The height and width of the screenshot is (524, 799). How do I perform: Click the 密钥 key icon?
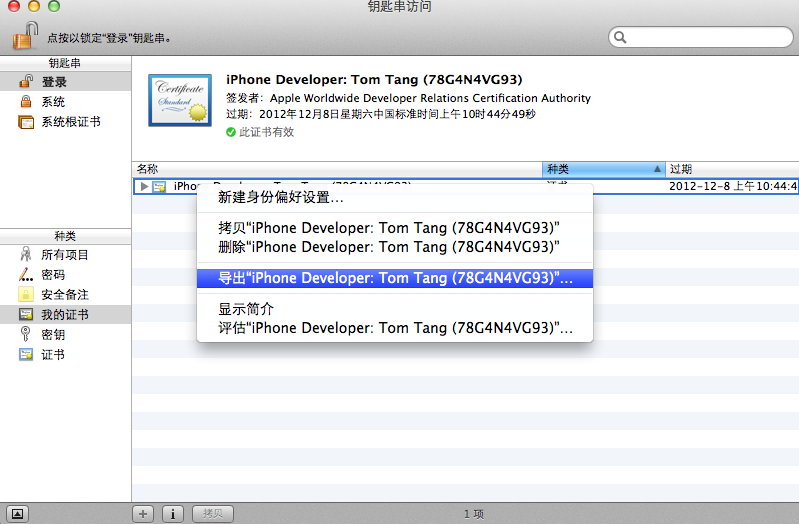(25, 334)
